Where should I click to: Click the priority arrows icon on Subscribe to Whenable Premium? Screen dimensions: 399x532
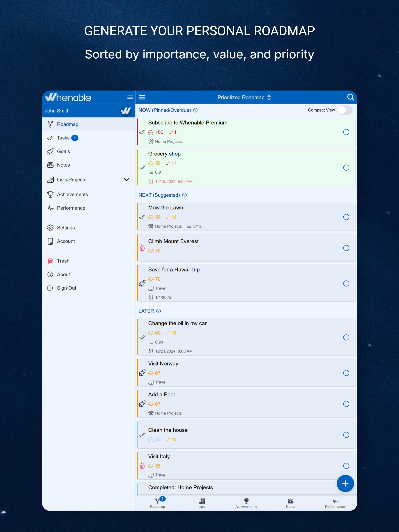tap(171, 132)
